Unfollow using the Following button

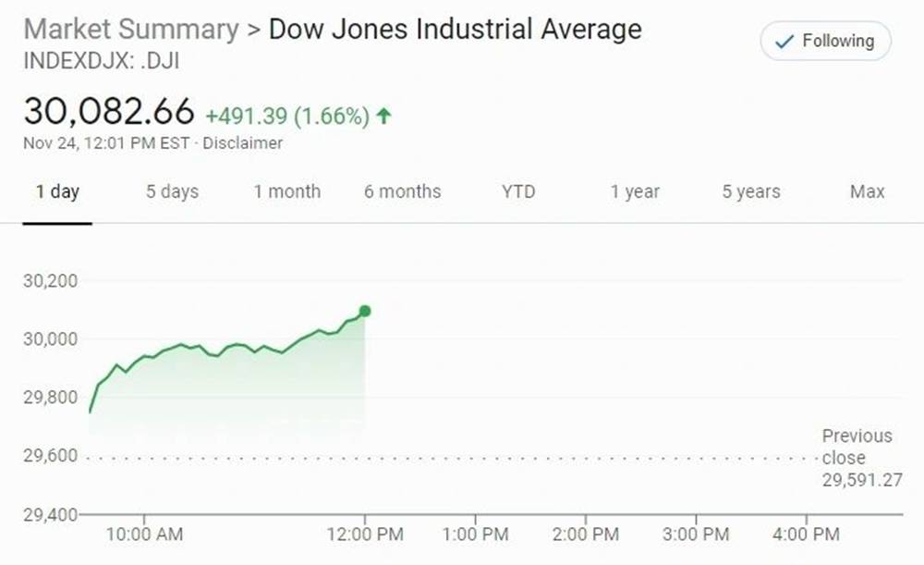[x=825, y=42]
